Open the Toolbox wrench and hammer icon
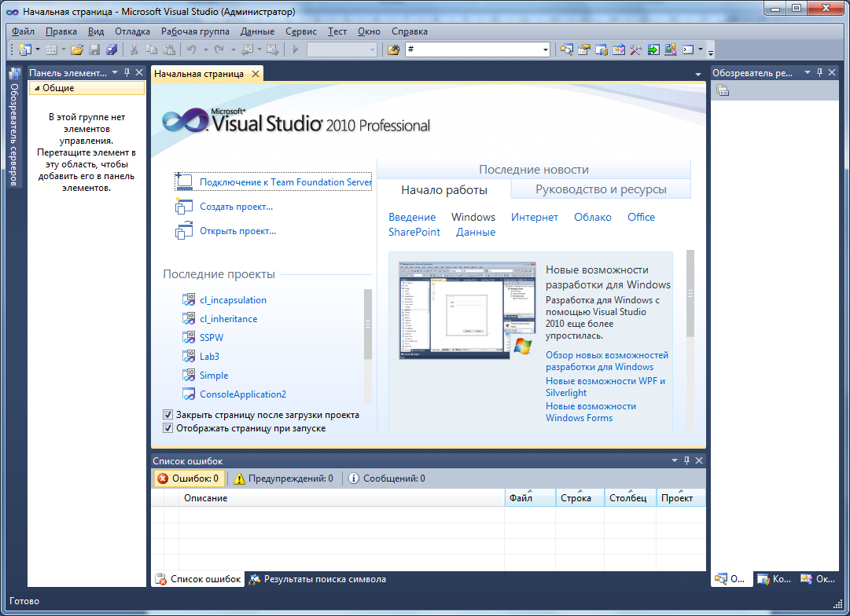Viewport: 850px width, 616px height. pyautogui.click(x=636, y=49)
